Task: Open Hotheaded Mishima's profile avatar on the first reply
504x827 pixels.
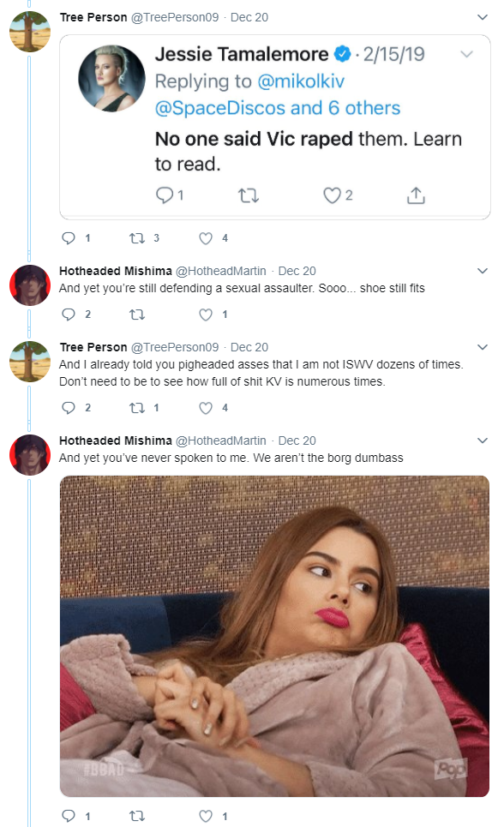Action: tap(30, 285)
